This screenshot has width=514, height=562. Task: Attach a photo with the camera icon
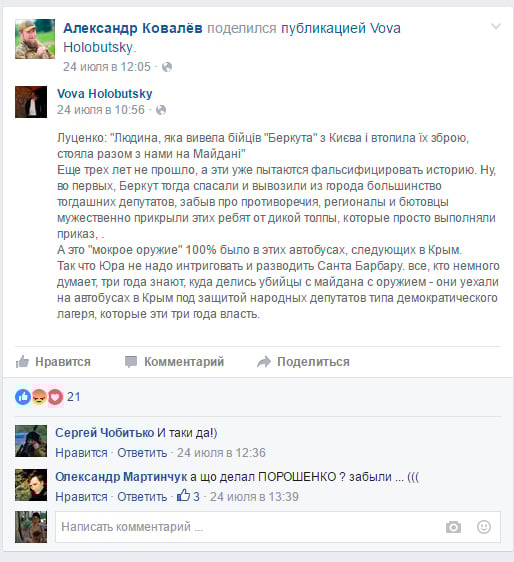click(x=453, y=527)
